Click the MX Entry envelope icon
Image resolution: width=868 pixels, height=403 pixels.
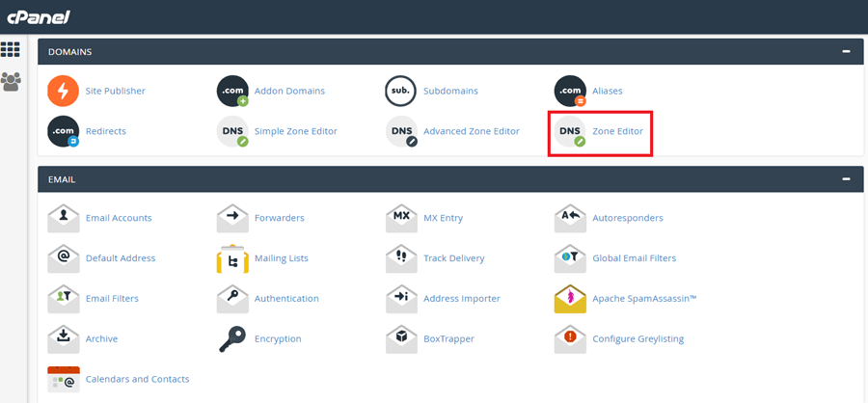click(401, 218)
